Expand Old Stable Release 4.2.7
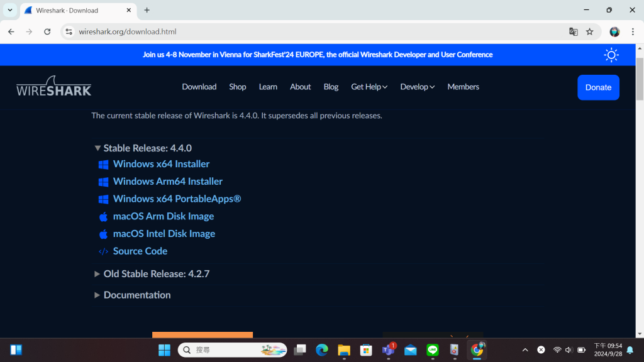 pyautogui.click(x=152, y=274)
